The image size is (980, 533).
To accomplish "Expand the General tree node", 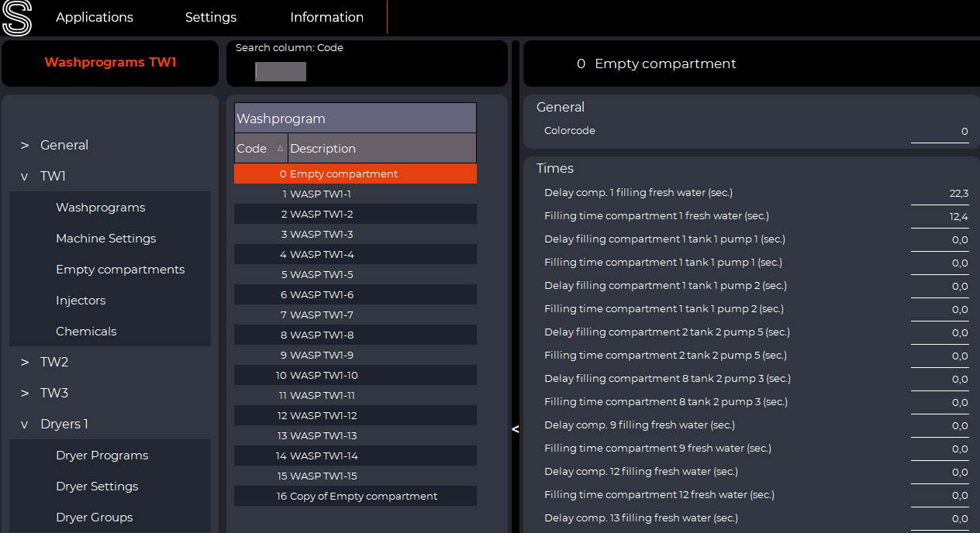I will 25,146.
